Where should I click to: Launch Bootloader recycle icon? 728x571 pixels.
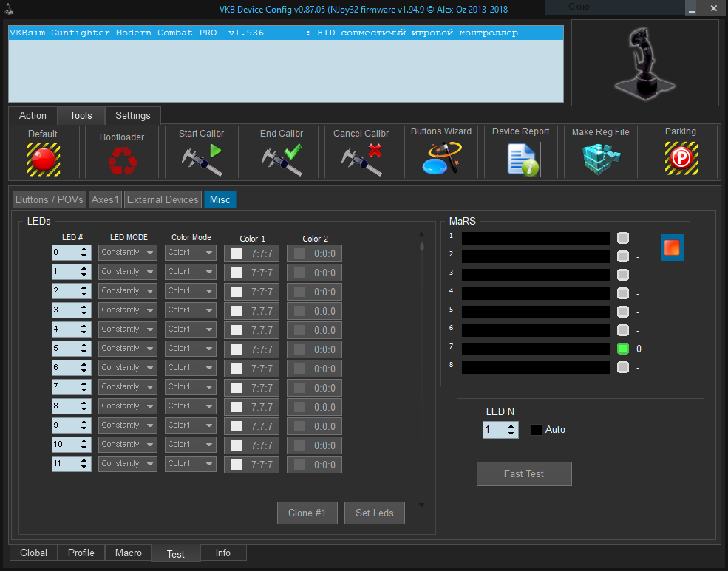pyautogui.click(x=123, y=160)
